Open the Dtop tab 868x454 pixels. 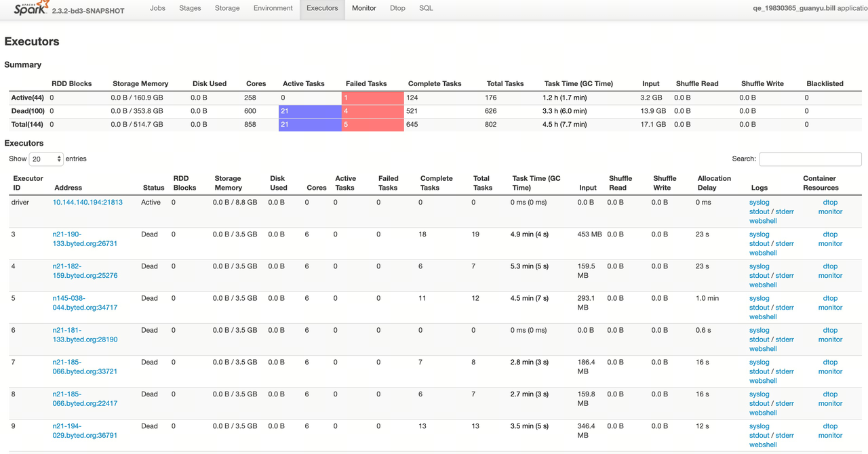(x=397, y=8)
